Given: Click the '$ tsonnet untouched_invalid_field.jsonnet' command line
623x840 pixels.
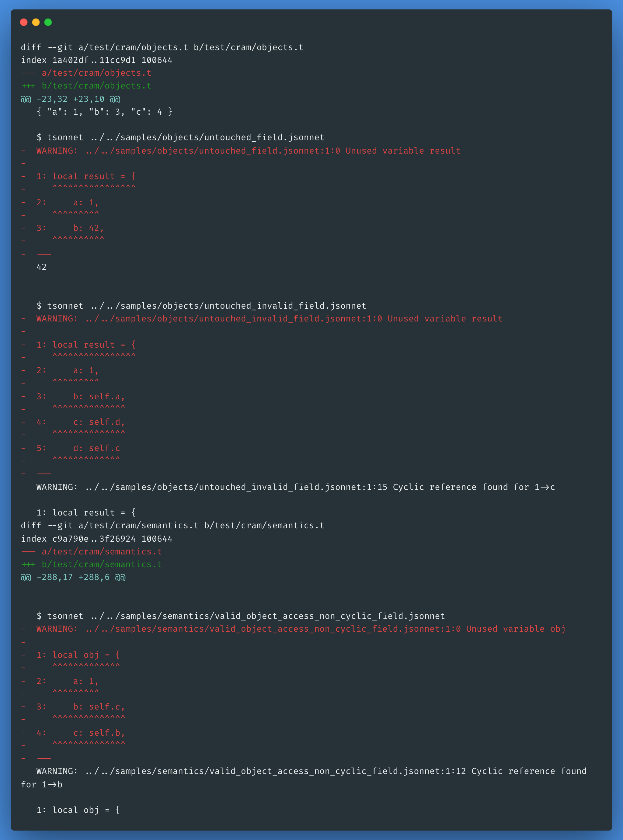Looking at the screenshot, I should (x=201, y=306).
